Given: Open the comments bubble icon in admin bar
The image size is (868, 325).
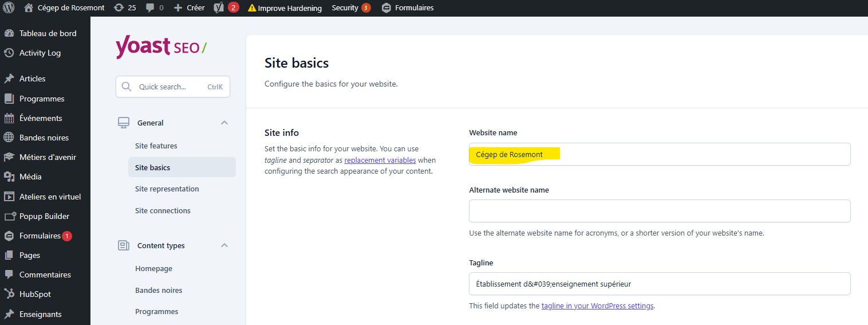Looking at the screenshot, I should pyautogui.click(x=150, y=8).
